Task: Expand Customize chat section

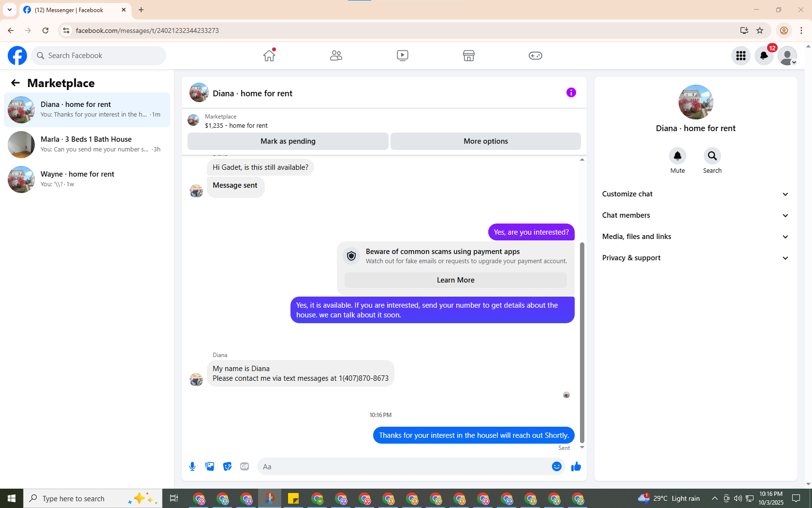Action: 696,194
